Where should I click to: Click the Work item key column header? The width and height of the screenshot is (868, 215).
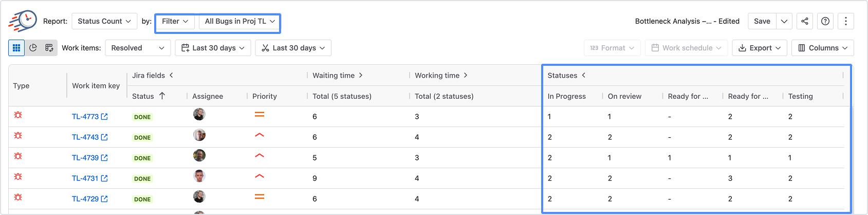click(x=96, y=86)
